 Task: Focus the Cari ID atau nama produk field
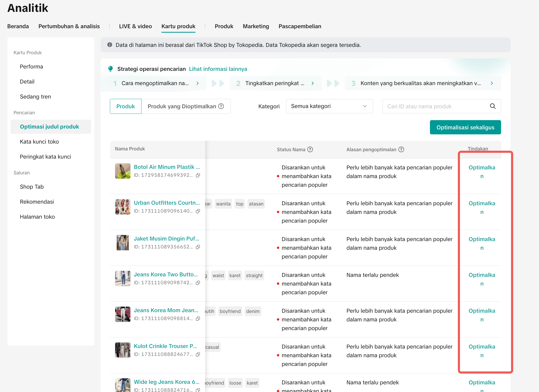tap(435, 106)
